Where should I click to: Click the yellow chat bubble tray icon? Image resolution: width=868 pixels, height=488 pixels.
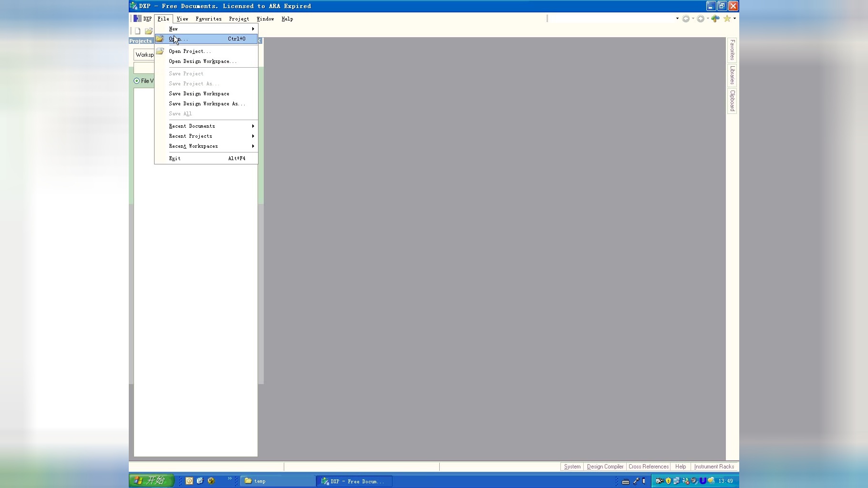click(711, 481)
